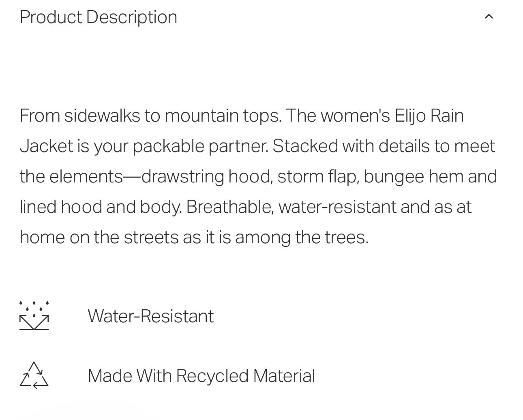The image size is (523, 420).
Task: Collapse Product Description with the chevron
Action: pyautogui.click(x=489, y=17)
